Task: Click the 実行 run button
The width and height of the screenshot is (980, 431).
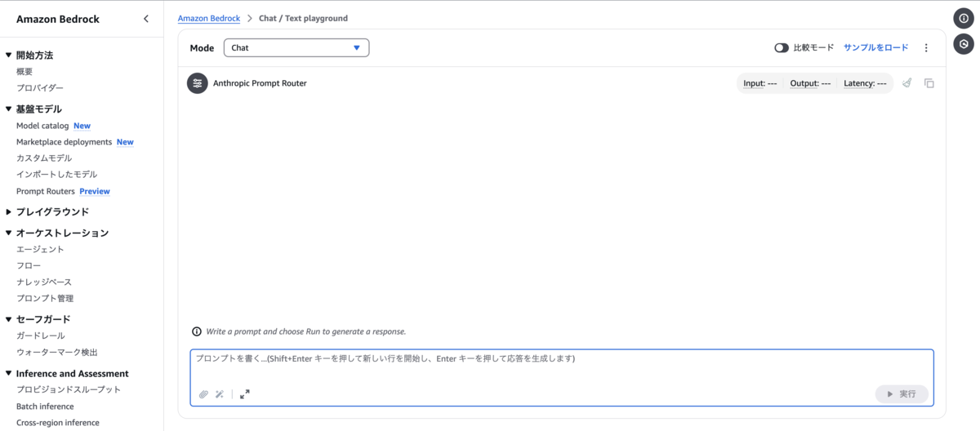Action: pos(902,393)
